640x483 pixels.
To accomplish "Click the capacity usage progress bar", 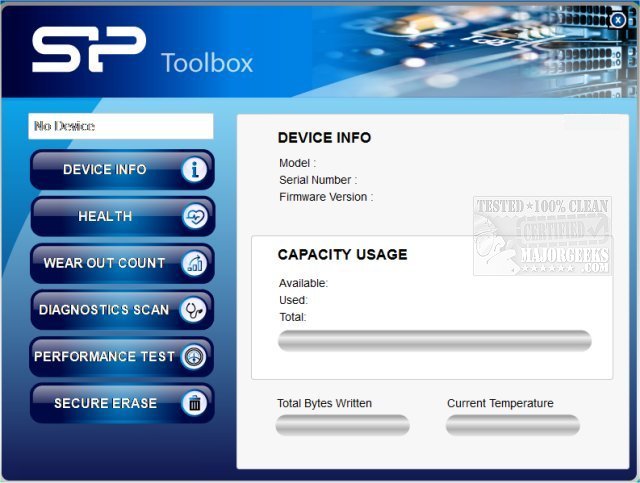I will coord(435,341).
